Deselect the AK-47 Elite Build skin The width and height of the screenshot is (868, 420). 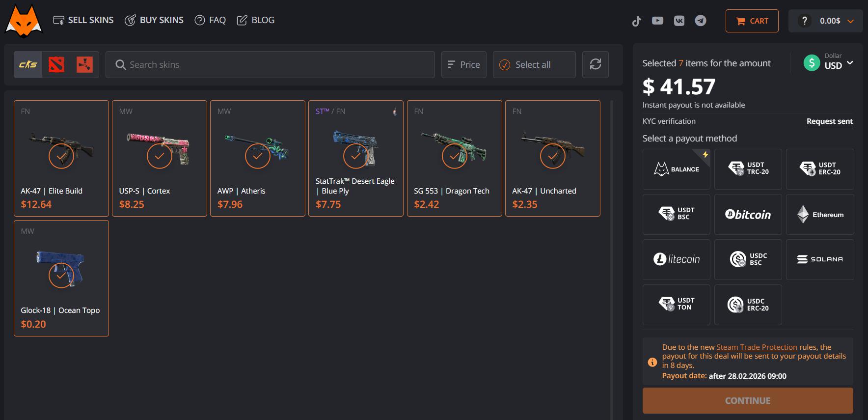(x=61, y=156)
